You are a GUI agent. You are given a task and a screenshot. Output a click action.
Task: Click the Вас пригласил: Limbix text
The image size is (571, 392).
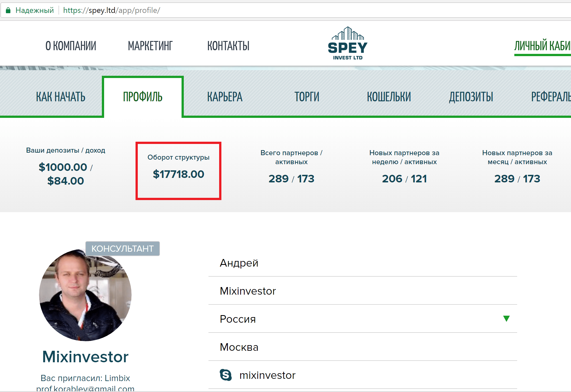pyautogui.click(x=85, y=378)
